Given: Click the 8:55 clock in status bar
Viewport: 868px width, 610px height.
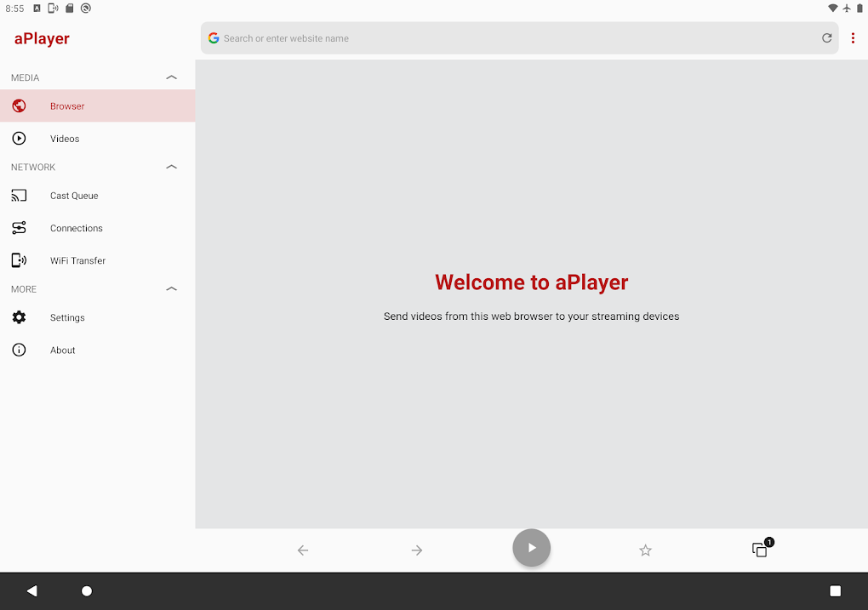Looking at the screenshot, I should [x=15, y=9].
